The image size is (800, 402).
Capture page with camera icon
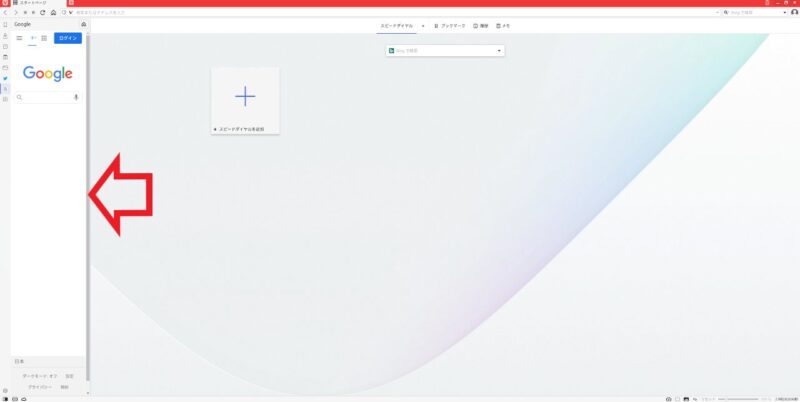click(668, 399)
